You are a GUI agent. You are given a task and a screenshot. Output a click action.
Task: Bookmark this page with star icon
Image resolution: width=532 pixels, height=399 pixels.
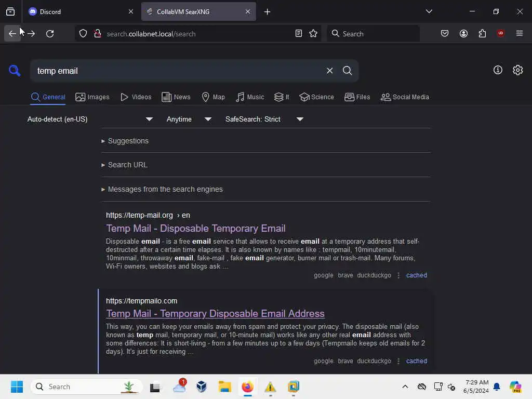point(313,34)
